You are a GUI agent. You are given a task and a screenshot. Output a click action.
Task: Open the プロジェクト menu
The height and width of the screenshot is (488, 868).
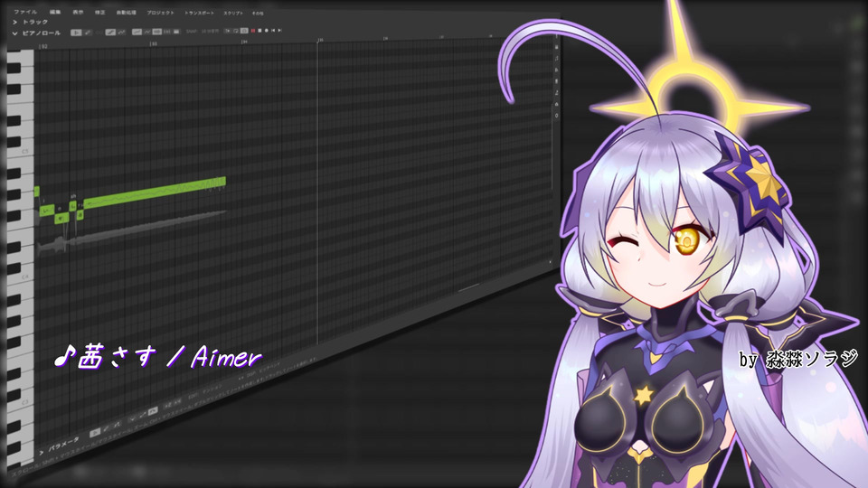pyautogui.click(x=161, y=12)
